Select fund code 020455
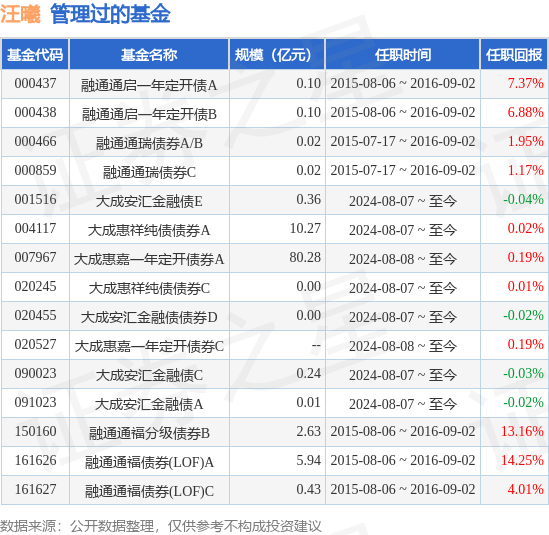Viewport: 549px width, 535px height. (35, 316)
